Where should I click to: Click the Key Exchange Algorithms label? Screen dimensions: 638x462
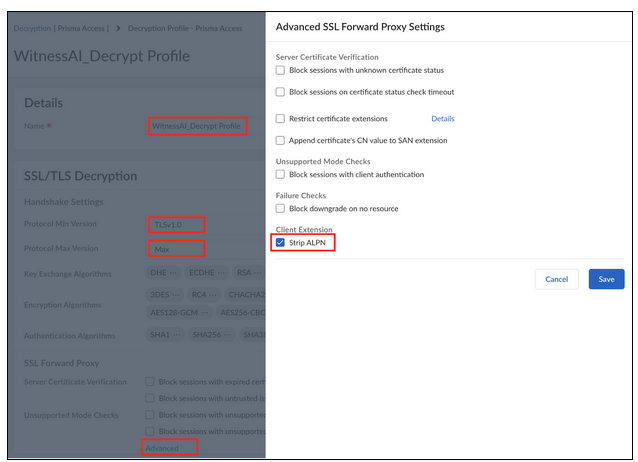[68, 274]
